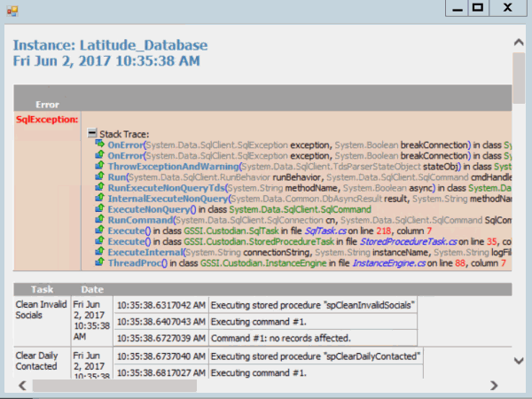
Task: Click the Task column header
Action: pos(42,289)
